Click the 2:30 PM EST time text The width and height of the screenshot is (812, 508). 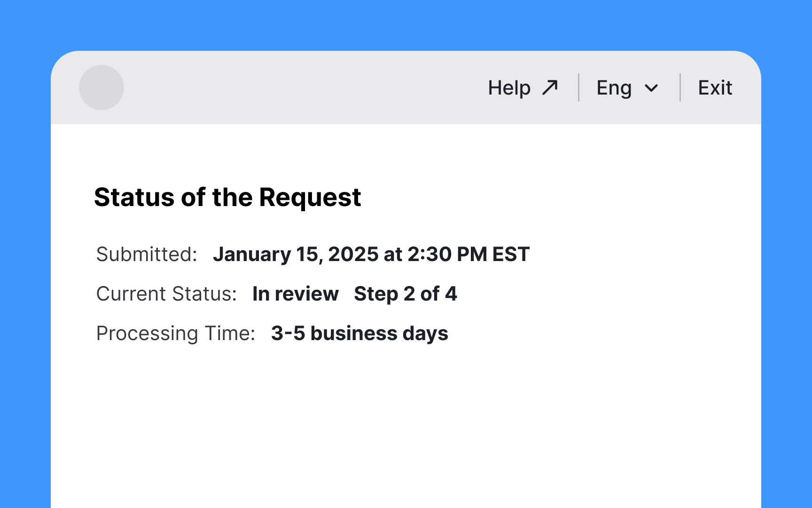pos(468,254)
